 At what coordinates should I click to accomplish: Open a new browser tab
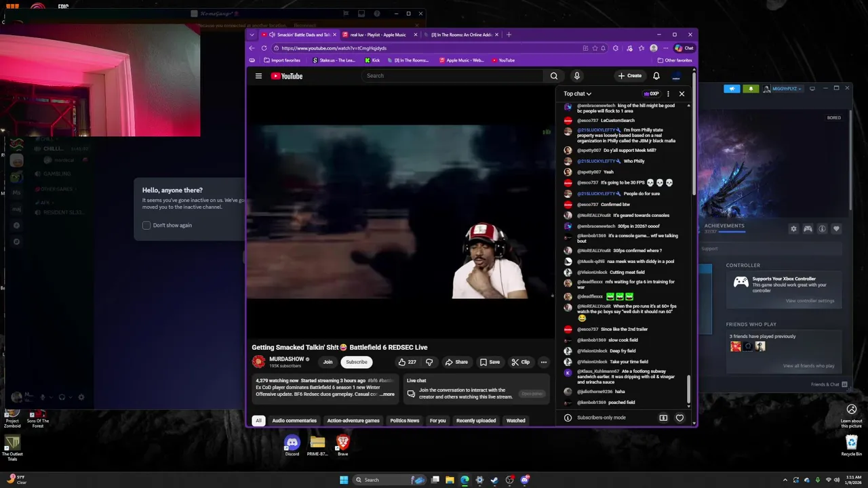coord(509,35)
